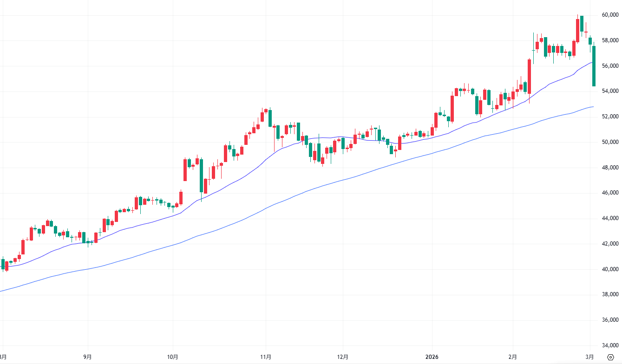This screenshot has height=364, width=622.
Task: Click the 56,000 price level label
Action: click(609, 66)
